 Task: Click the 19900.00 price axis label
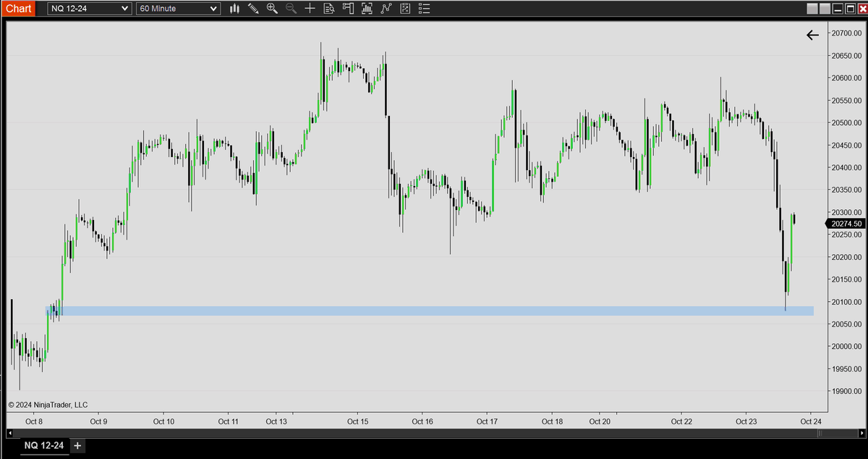click(846, 392)
